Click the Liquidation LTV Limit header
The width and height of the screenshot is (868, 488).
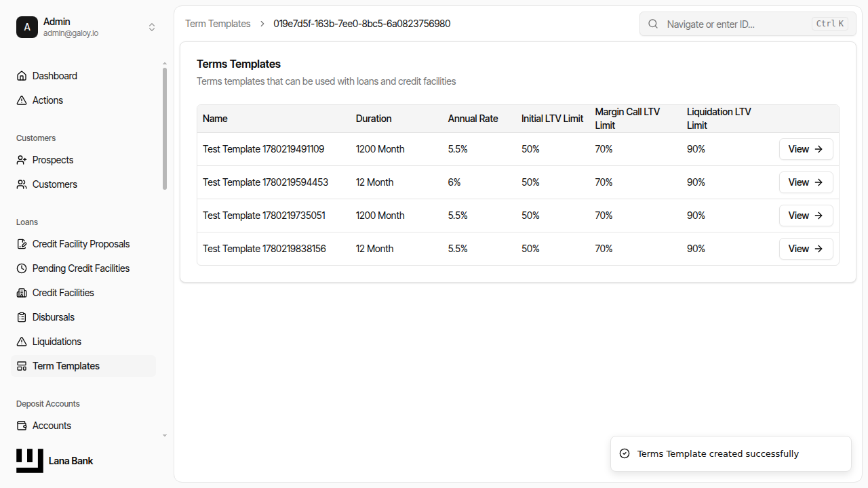[x=719, y=119]
